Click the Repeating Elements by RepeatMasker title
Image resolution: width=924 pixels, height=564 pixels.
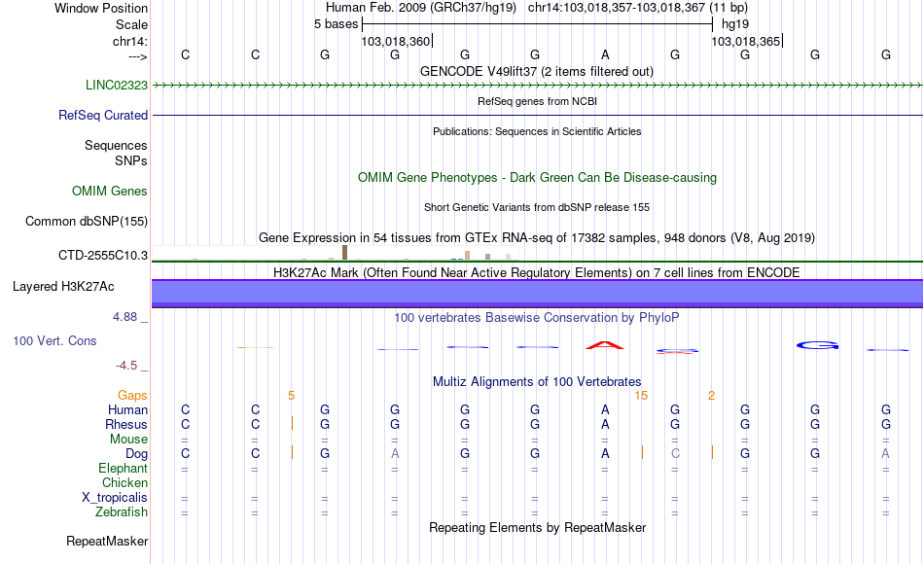537,527
